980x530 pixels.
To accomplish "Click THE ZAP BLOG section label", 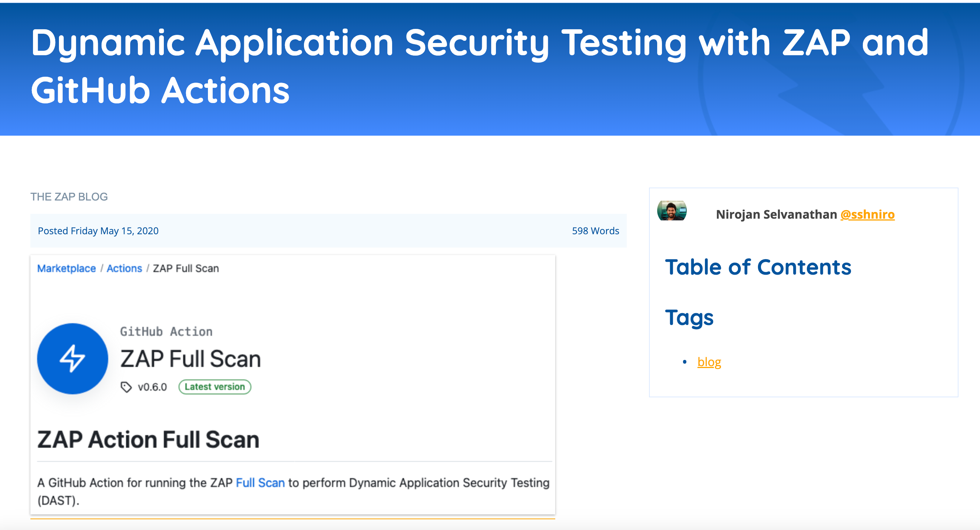I will (69, 197).
